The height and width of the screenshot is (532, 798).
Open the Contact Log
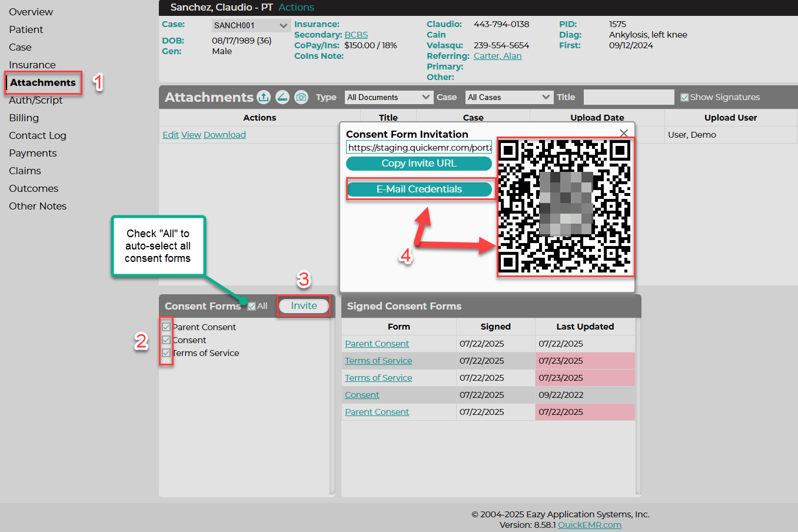point(38,135)
